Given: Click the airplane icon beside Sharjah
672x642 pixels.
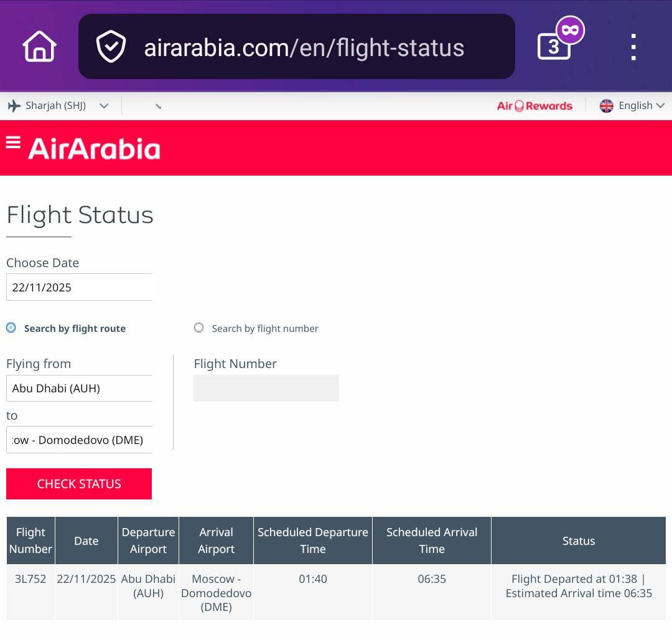Looking at the screenshot, I should click(x=14, y=106).
